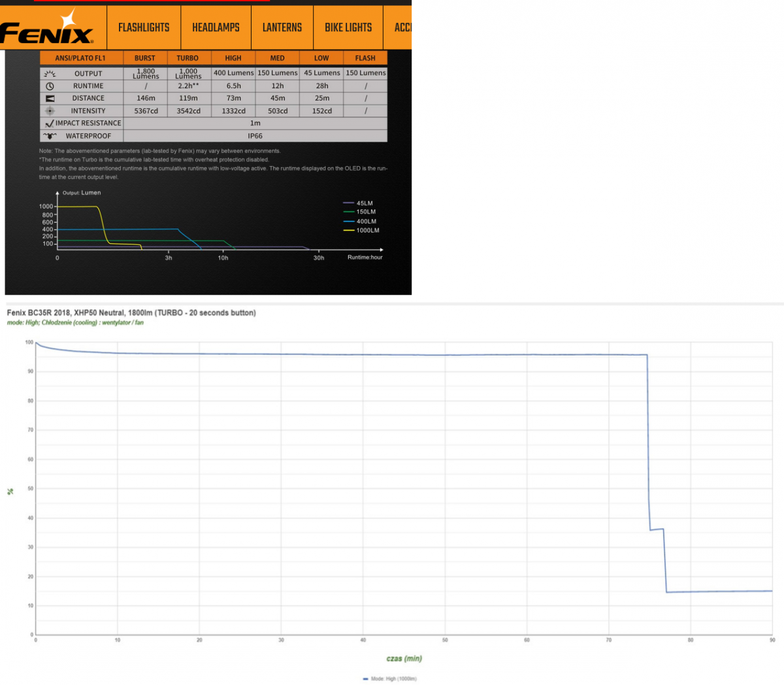This screenshot has width=784, height=685.
Task: Click the intensity crosshair icon
Action: (50, 111)
